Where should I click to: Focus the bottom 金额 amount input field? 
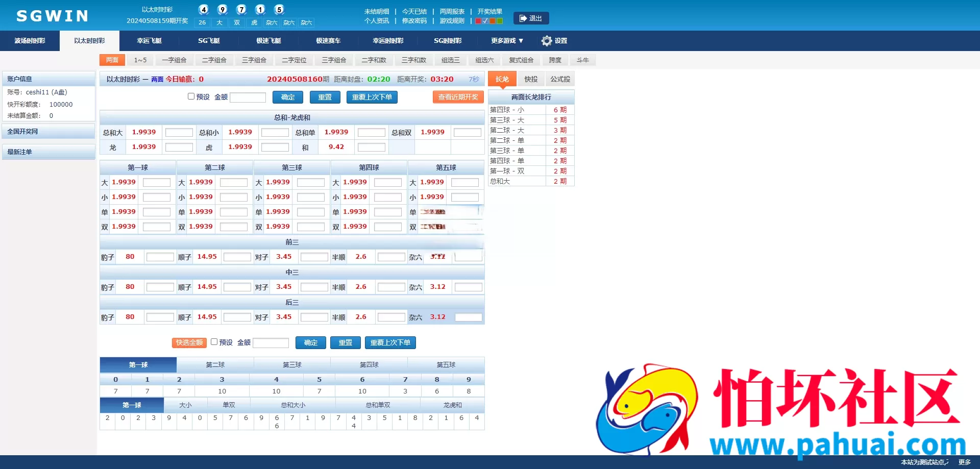coord(271,343)
